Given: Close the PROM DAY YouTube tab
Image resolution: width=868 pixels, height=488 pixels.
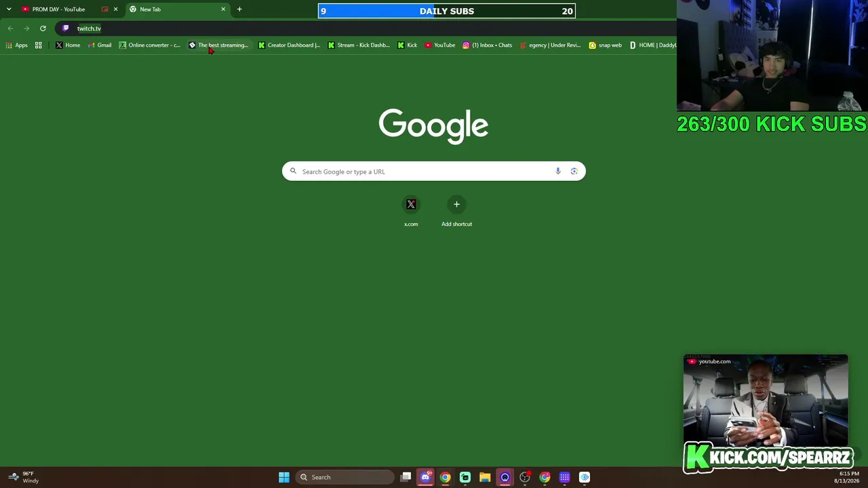Looking at the screenshot, I should [115, 9].
